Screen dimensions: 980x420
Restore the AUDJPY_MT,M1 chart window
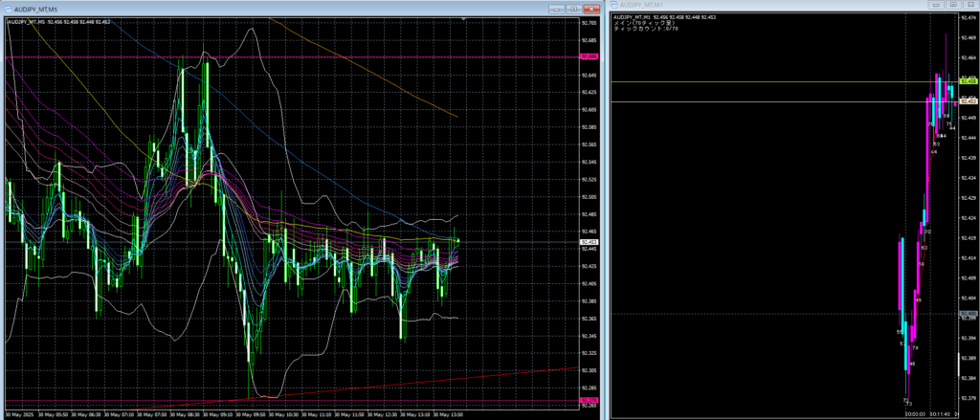952,5
